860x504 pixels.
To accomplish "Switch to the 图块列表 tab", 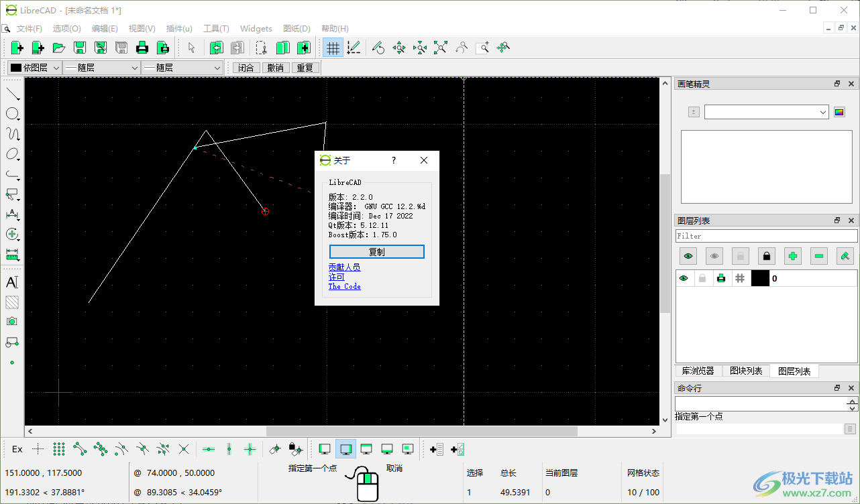I will pyautogui.click(x=746, y=371).
